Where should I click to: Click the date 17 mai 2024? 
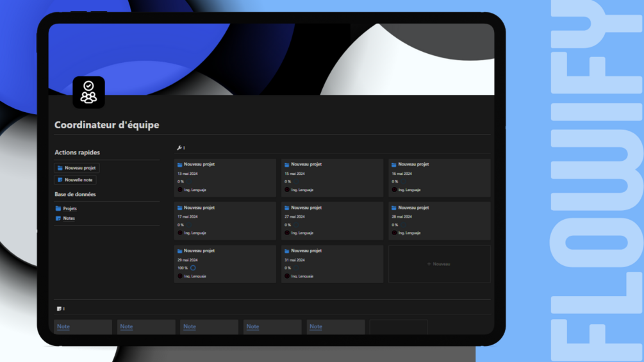tap(188, 217)
